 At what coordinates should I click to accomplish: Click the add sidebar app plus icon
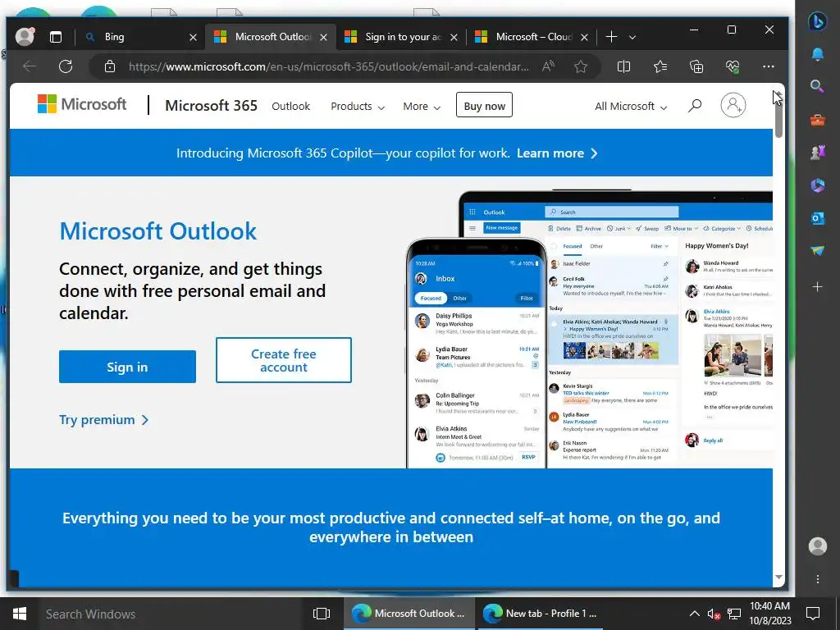pyautogui.click(x=818, y=287)
